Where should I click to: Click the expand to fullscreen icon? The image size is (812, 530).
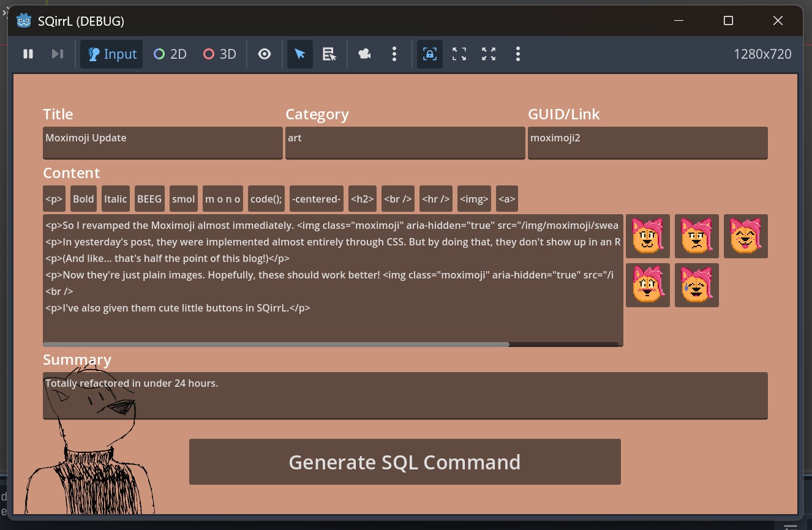(488, 54)
